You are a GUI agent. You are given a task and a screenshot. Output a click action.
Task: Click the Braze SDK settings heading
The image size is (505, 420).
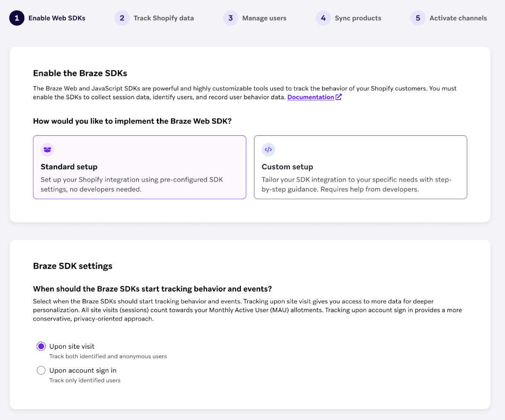coord(73,266)
